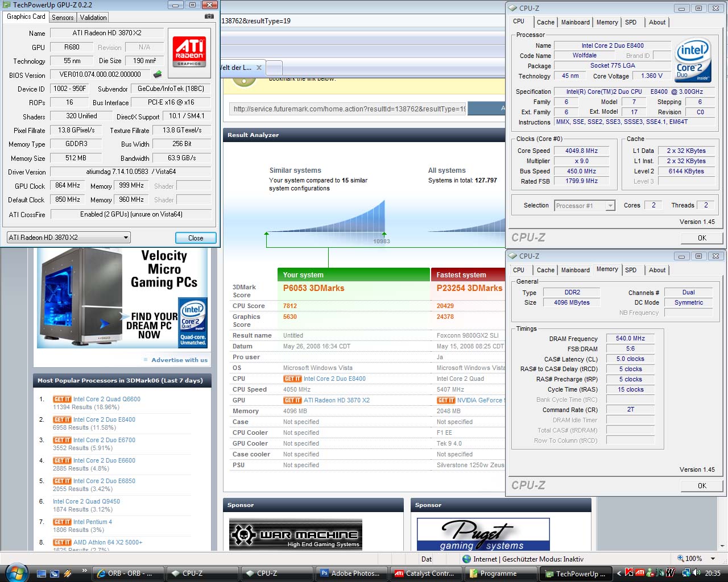
Task: Open the Intel Core 2 Duo E8400 link in Your system
Action: 334,379
